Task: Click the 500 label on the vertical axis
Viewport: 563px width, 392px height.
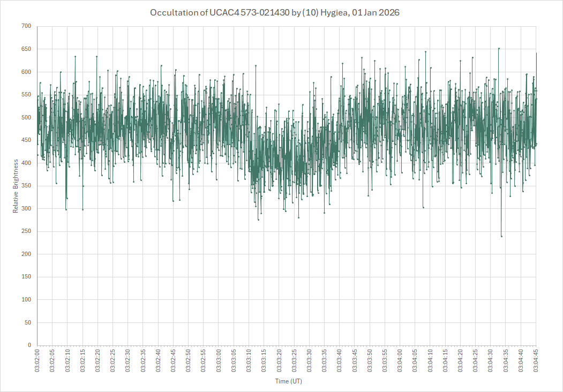Action: 26,117
